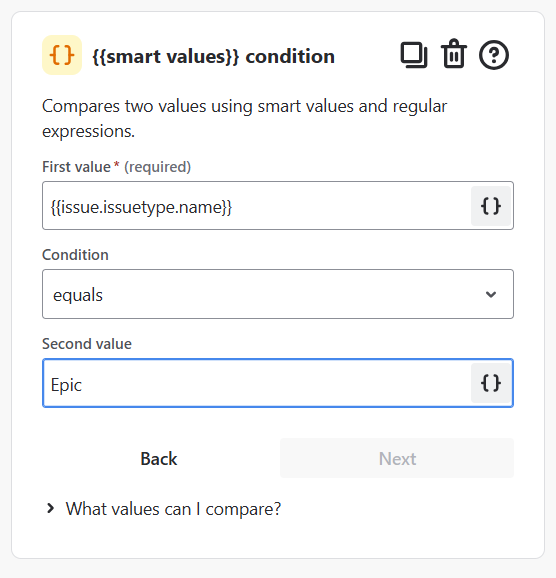The image size is (556, 578).
Task: Expand the What values can I compare chevron
Action: pyautogui.click(x=51, y=508)
